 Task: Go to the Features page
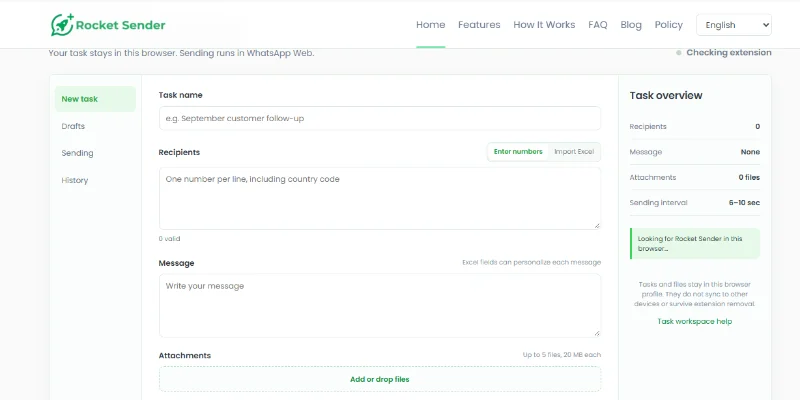[479, 24]
